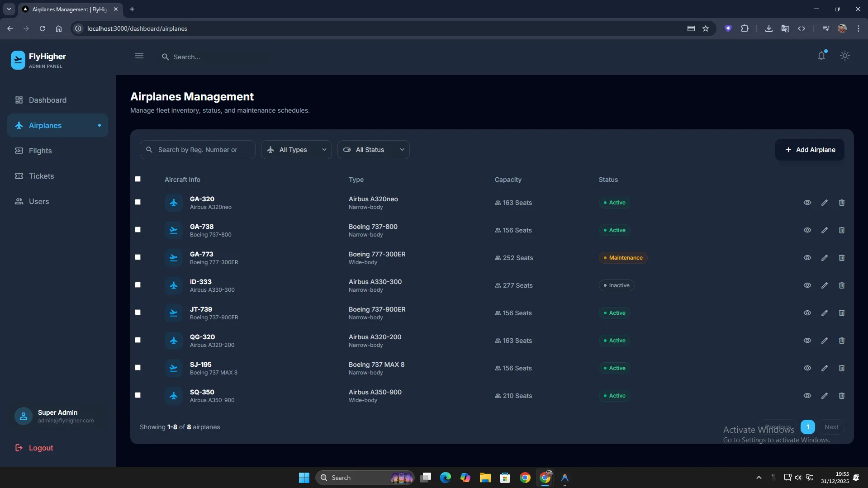Click edit pencil icon for GA-320
868x488 pixels.
click(824, 203)
